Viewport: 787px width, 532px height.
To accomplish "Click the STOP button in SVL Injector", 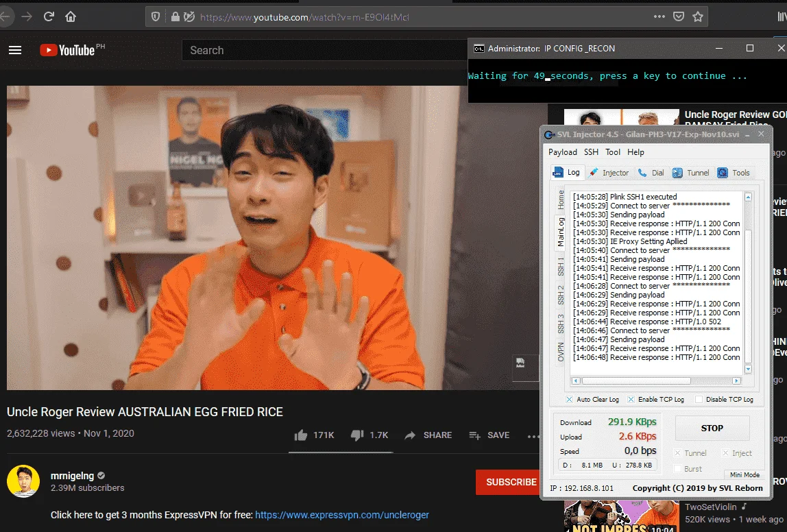I will coord(712,428).
